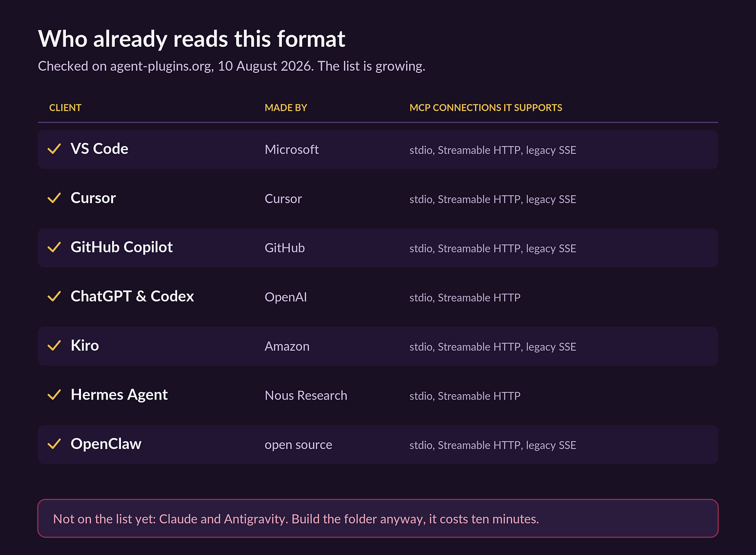Image resolution: width=756 pixels, height=555 pixels.
Task: Click the checkmark icon beside Cursor client
Action: [54, 199]
